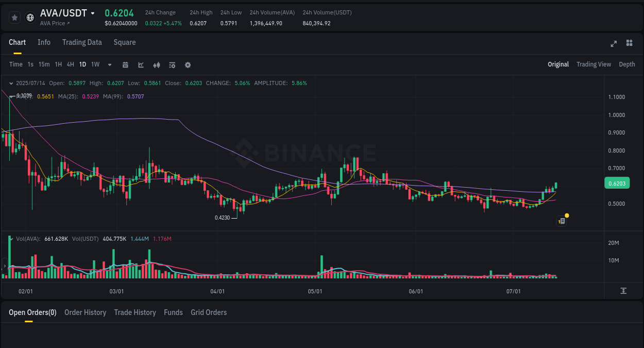
Task: Open the layout grid icon near fullscreen
Action: click(x=629, y=44)
